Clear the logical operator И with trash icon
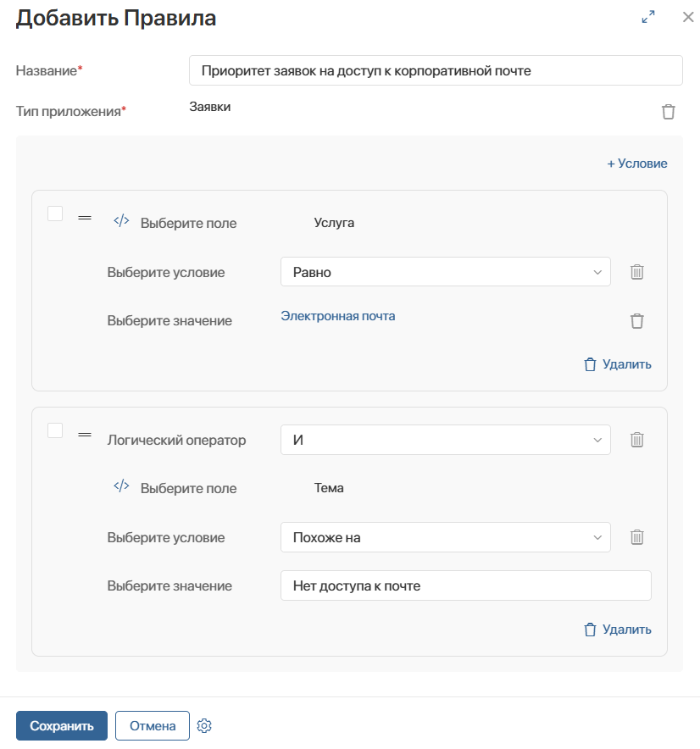Screen dimensions: 700x749 click(636, 440)
